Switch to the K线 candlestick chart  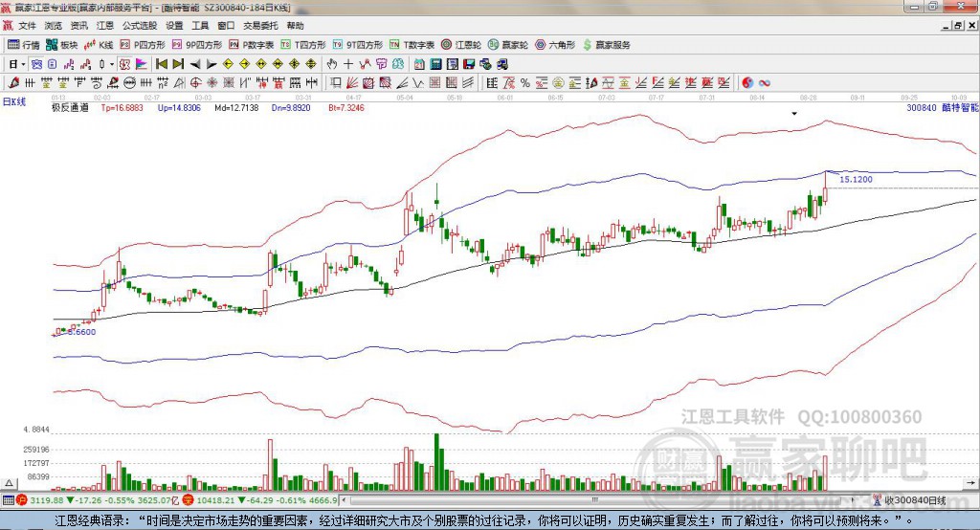(100, 45)
